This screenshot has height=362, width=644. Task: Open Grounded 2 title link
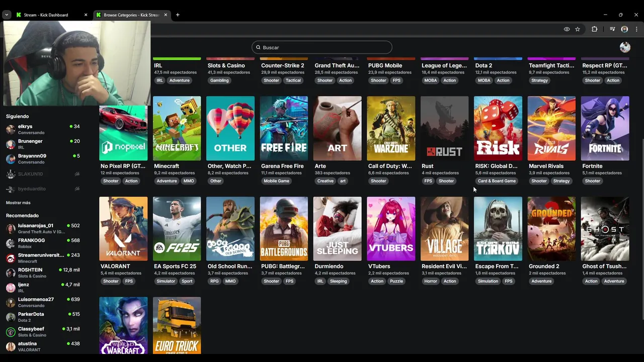pyautogui.click(x=544, y=266)
